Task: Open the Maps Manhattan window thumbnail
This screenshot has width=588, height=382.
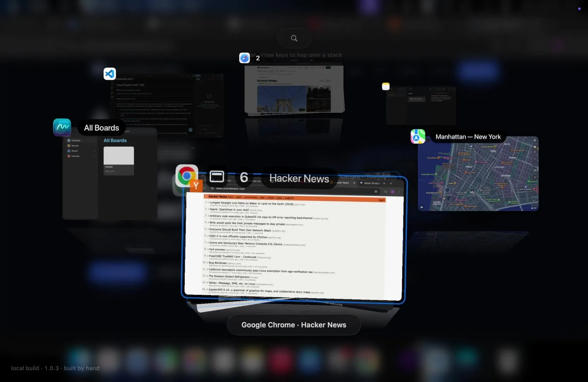Action: tap(478, 174)
